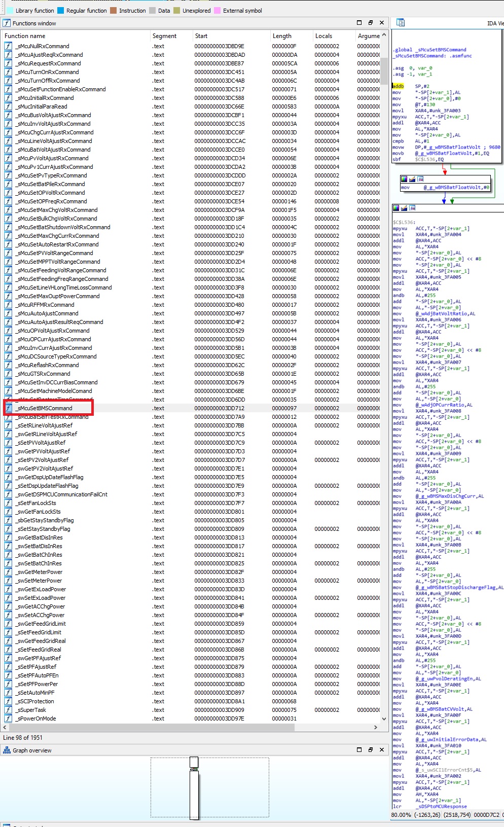Maximize the Functions window panel

click(359, 23)
